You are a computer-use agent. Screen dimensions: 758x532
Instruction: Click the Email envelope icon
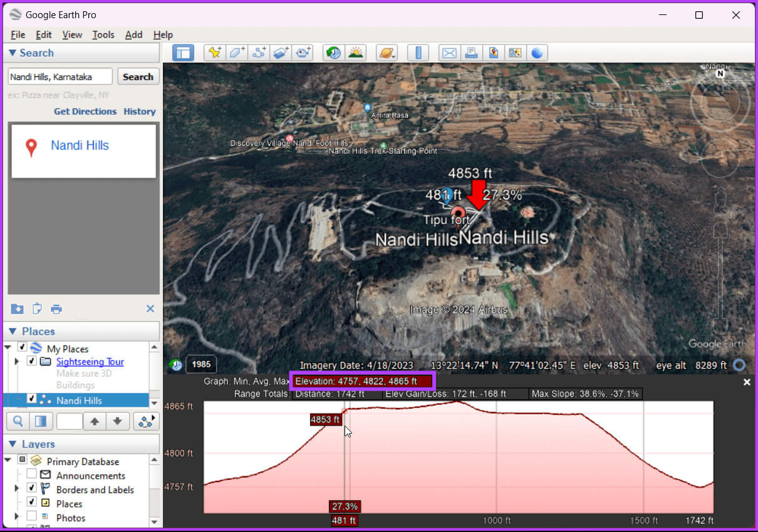click(449, 53)
